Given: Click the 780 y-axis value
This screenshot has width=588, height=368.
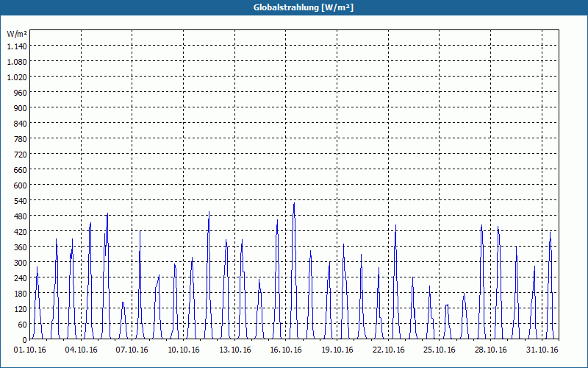Looking at the screenshot, I should tap(21, 138).
